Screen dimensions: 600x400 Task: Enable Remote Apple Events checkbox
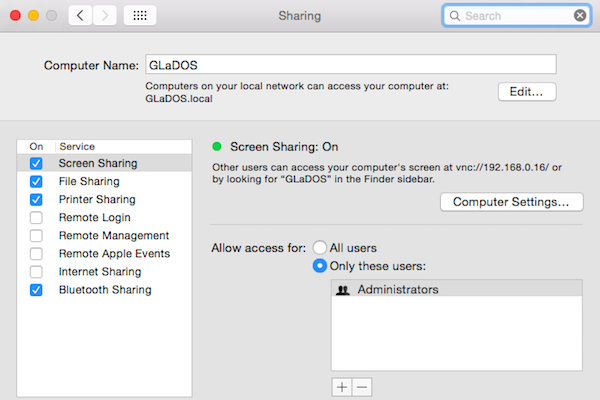[36, 253]
